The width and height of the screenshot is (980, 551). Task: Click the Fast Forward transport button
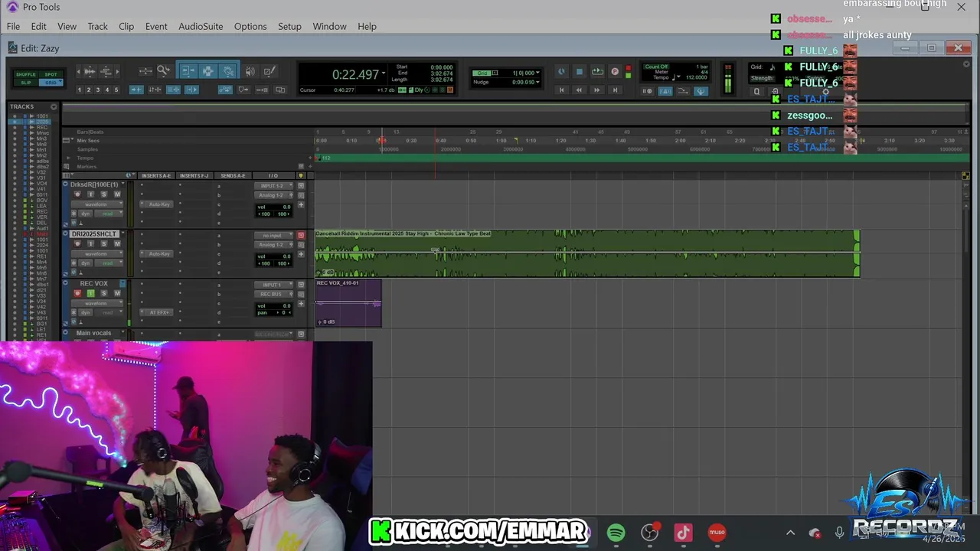coord(596,90)
